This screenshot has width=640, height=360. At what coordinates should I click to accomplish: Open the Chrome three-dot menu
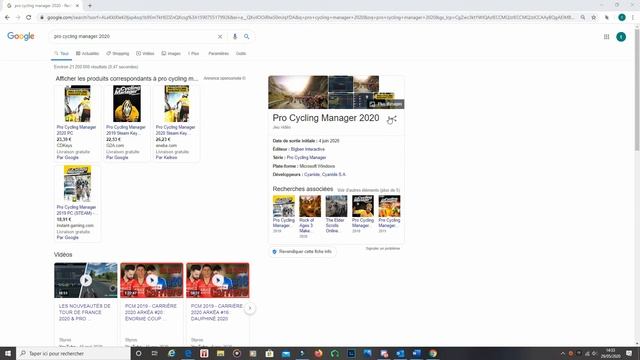pyautogui.click(x=633, y=17)
